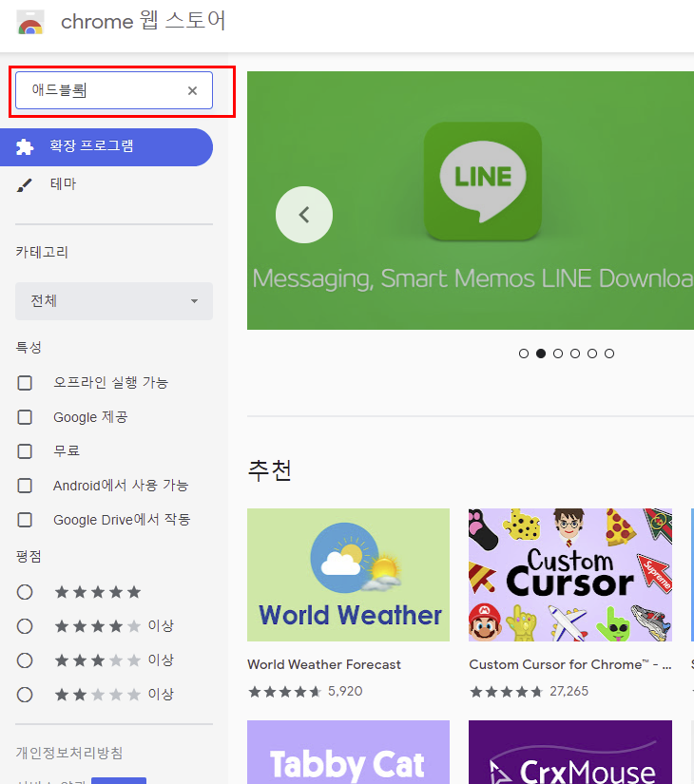This screenshot has height=784, width=694.
Task: Click the paintbrush theme icon
Action: 24,185
